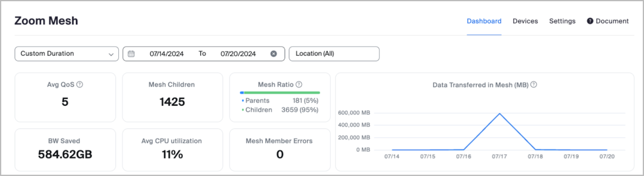Viewport: 644px width, 176px height.
Task: Click the blue Parents legend dot
Action: pos(243,101)
